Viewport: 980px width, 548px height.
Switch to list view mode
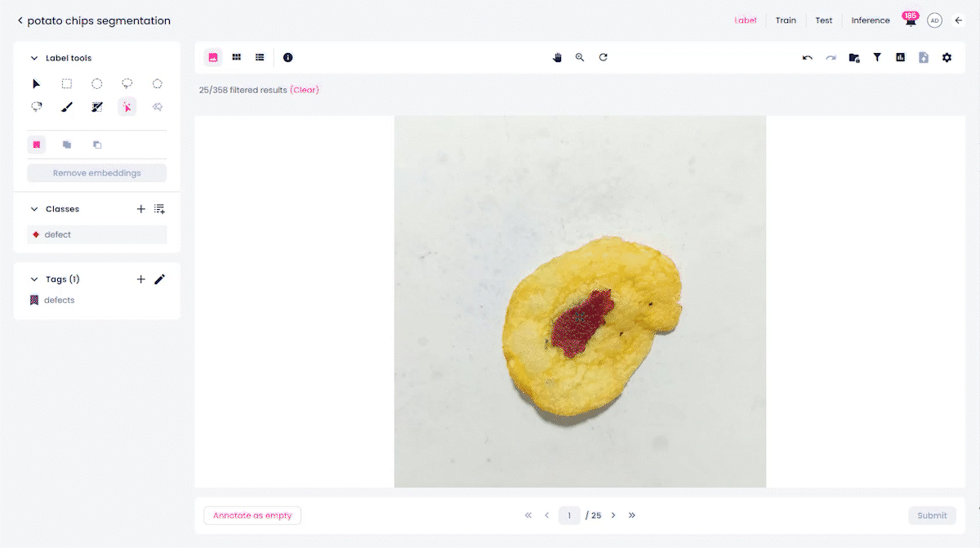[260, 57]
